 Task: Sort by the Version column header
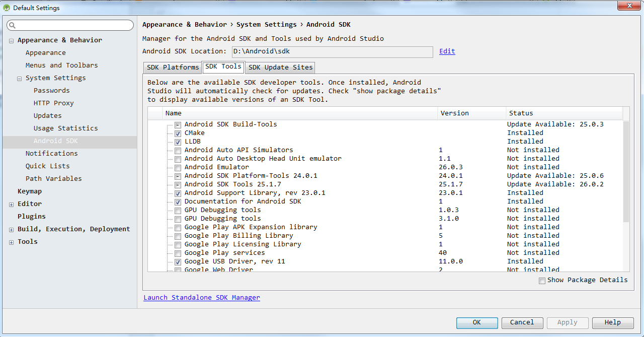[x=472, y=113]
